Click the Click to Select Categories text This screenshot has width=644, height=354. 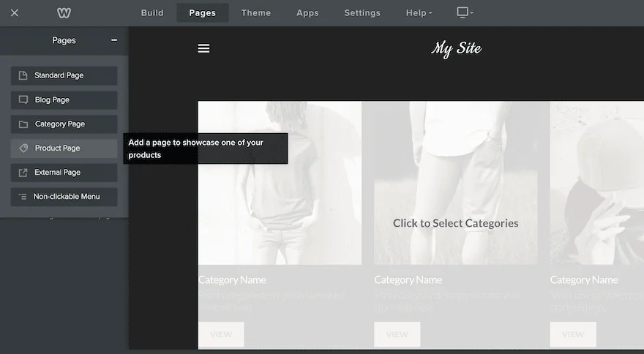pyautogui.click(x=455, y=223)
